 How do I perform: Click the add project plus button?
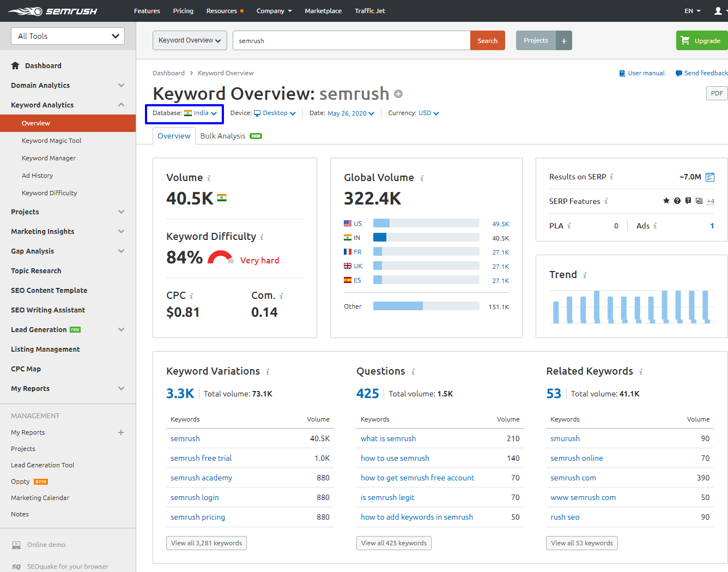[564, 41]
